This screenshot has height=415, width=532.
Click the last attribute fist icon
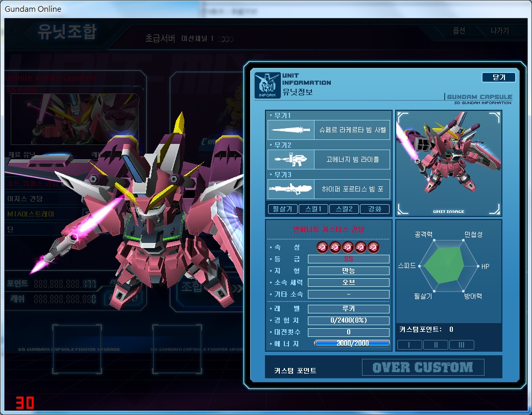pyautogui.click(x=373, y=247)
